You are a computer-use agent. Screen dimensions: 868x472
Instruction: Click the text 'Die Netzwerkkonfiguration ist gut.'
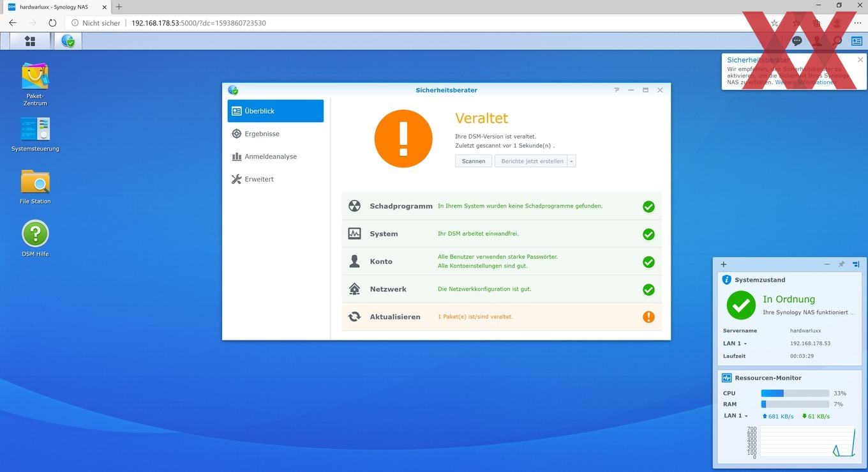(484, 289)
